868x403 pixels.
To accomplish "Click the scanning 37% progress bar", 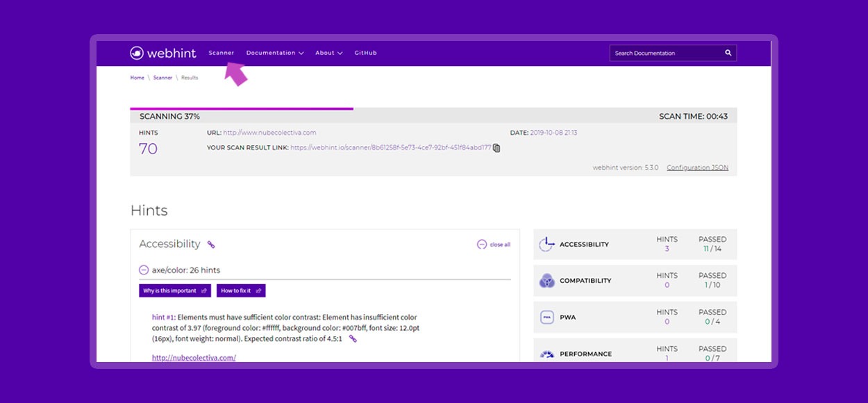I will (x=242, y=108).
